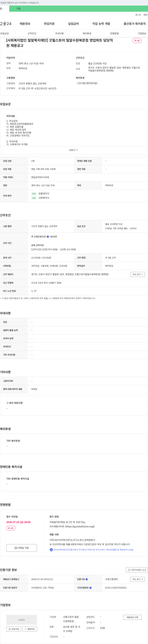Click the D-22 badge beside the job title
The height and width of the screenshot is (644, 148).
pyautogui.click(x=137, y=41)
